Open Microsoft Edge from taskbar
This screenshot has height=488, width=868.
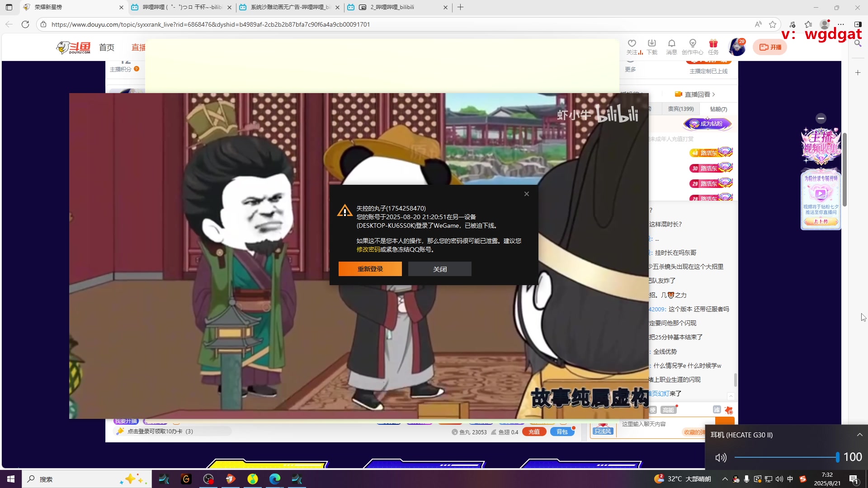(x=274, y=479)
